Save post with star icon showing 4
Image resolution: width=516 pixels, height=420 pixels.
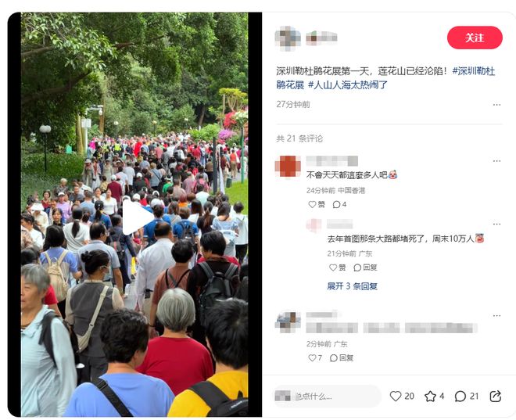pyautogui.click(x=435, y=396)
